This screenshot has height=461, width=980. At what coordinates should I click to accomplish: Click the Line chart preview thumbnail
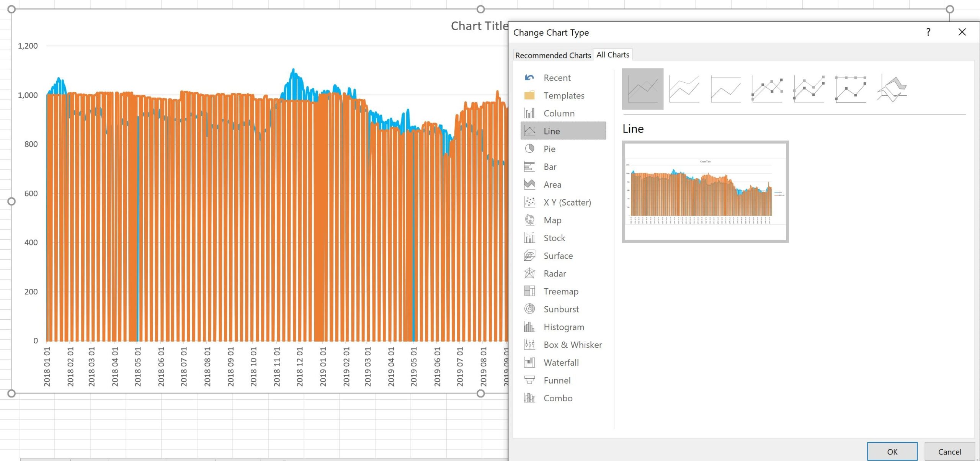(705, 191)
